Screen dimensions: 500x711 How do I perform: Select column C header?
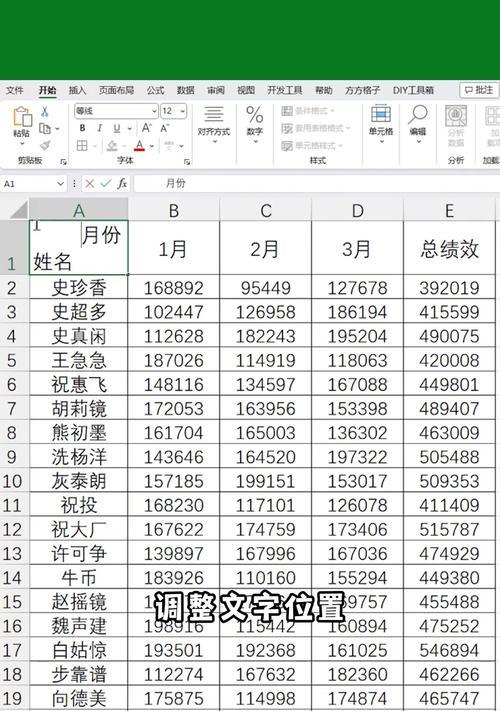[x=266, y=210]
